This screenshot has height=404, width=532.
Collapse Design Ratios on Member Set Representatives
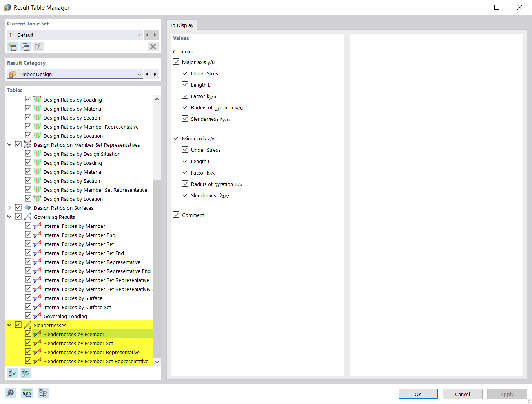point(9,144)
